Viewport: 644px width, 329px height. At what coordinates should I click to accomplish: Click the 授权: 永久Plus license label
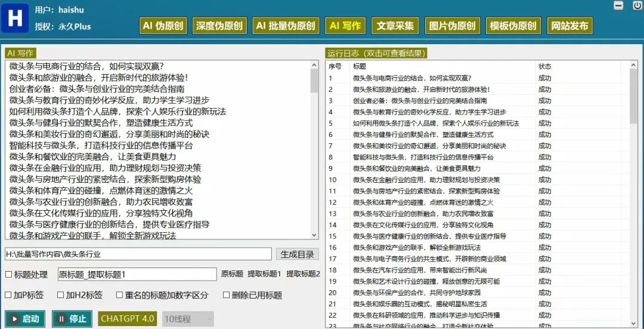coord(63,27)
